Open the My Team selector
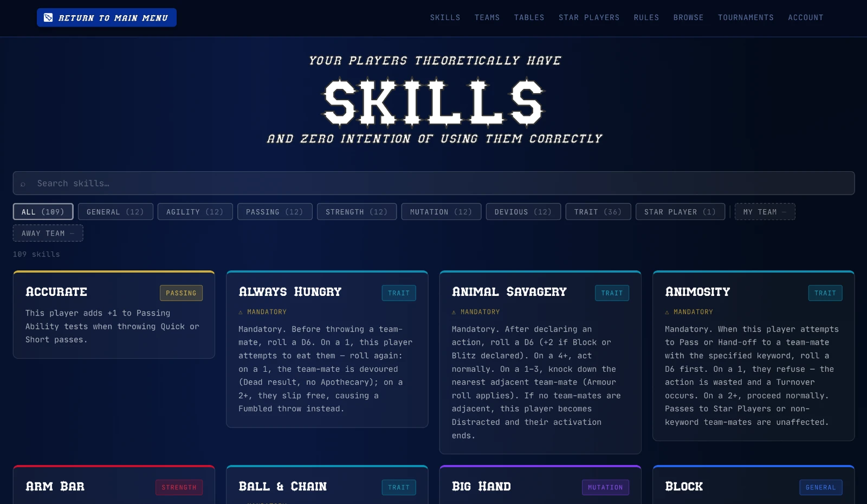The height and width of the screenshot is (504, 867). [x=765, y=211]
